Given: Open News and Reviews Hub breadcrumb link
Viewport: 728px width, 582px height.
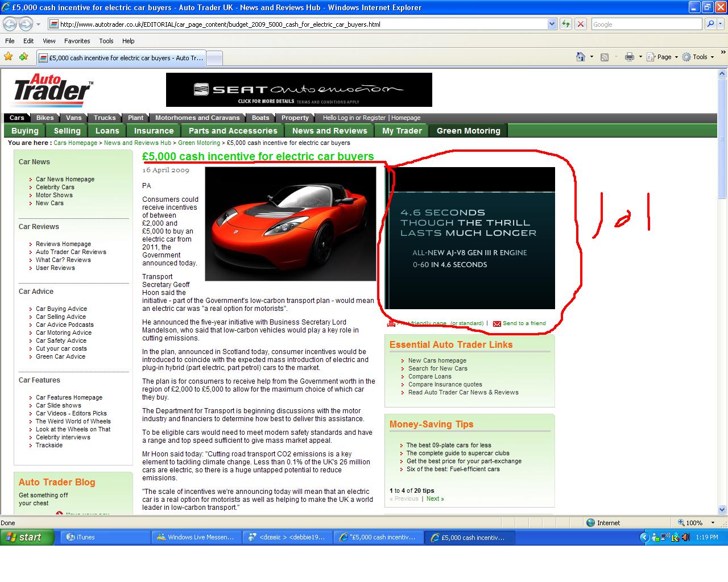Looking at the screenshot, I should click(138, 143).
